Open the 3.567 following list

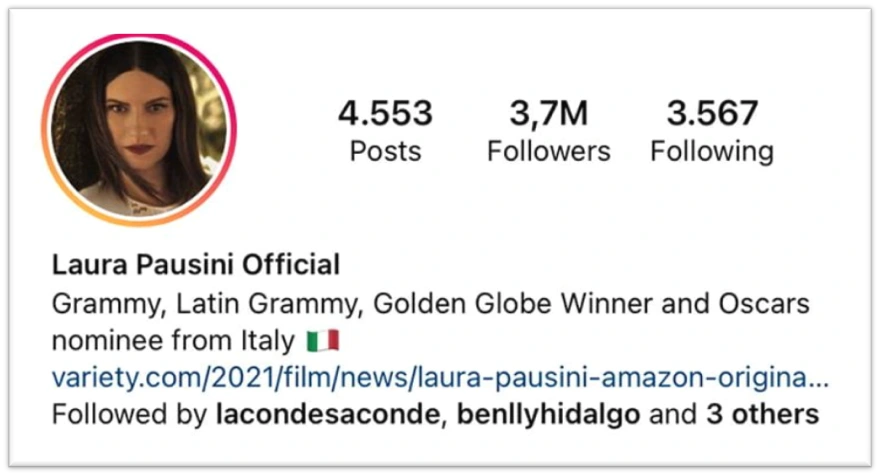click(x=712, y=113)
